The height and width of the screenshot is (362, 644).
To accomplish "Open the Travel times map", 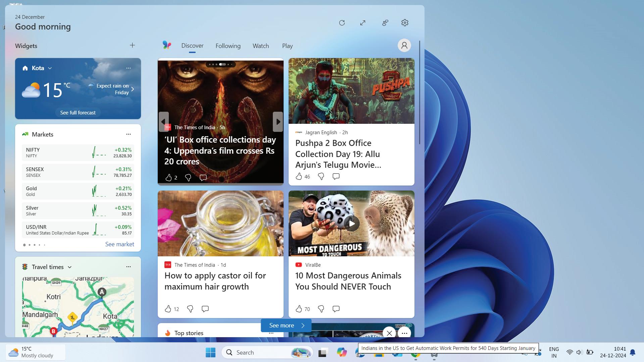I will 78,307.
